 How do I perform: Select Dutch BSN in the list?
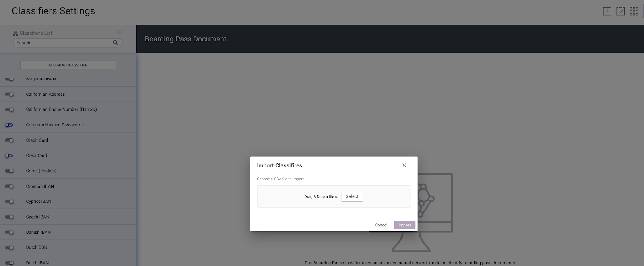(68, 247)
